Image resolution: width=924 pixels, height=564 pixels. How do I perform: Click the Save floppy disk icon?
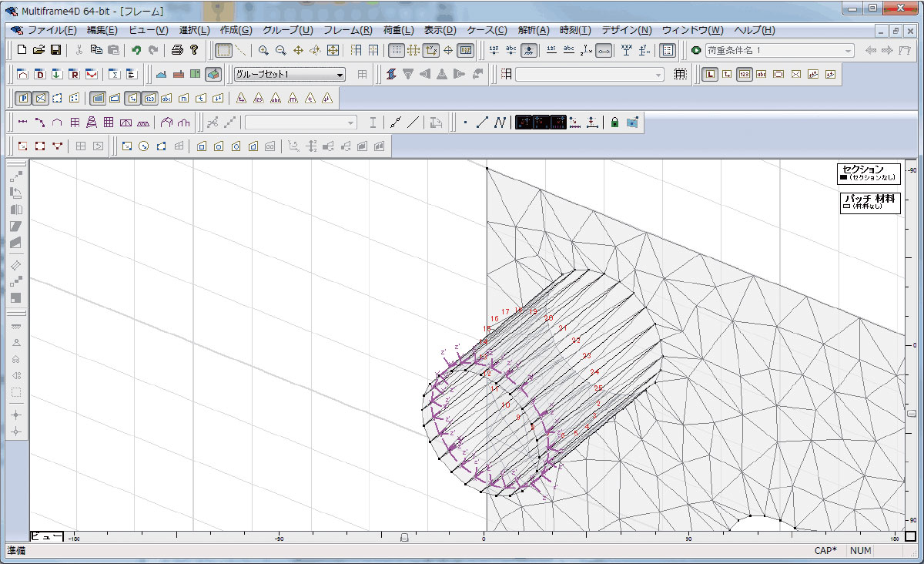point(55,50)
